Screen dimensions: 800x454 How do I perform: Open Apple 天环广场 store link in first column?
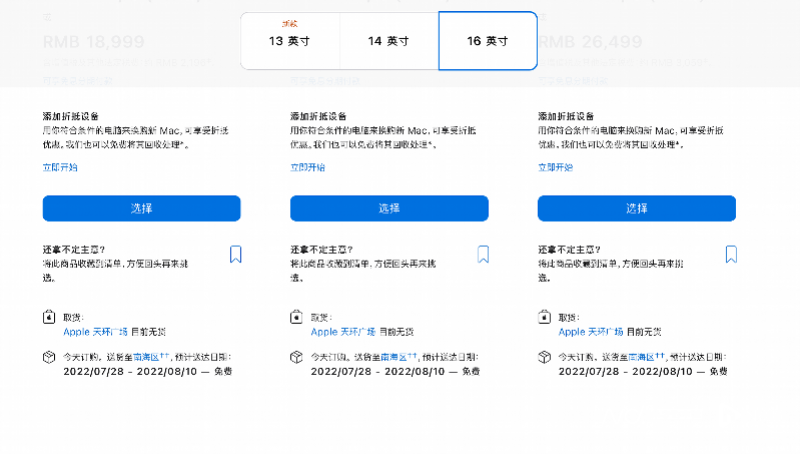coord(95,332)
